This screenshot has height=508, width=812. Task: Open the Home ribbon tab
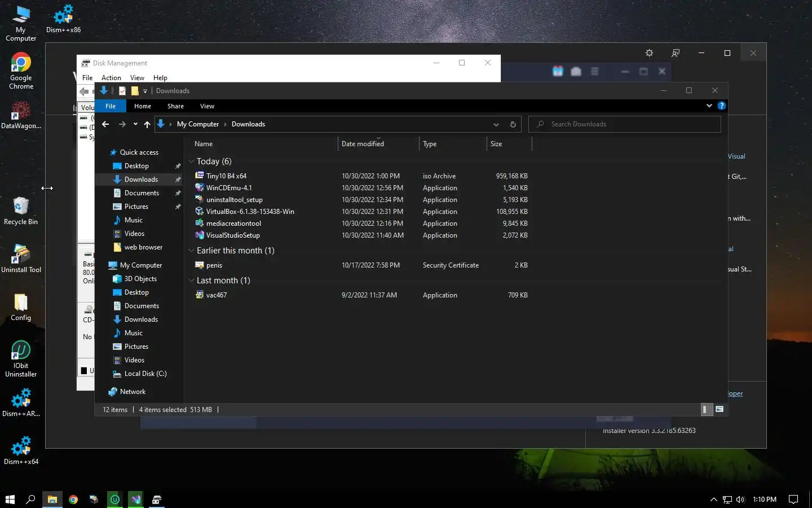click(x=143, y=106)
